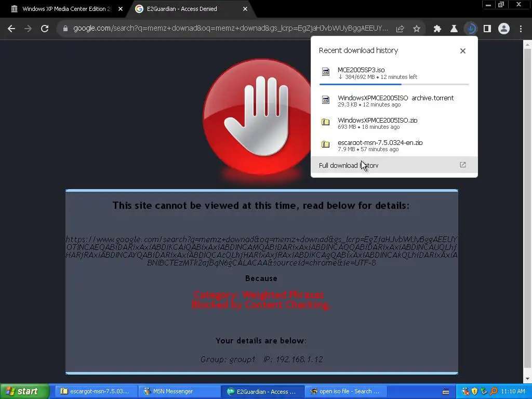Click the magnifier search tray icon
The height and width of the screenshot is (399, 532).
(494, 392)
